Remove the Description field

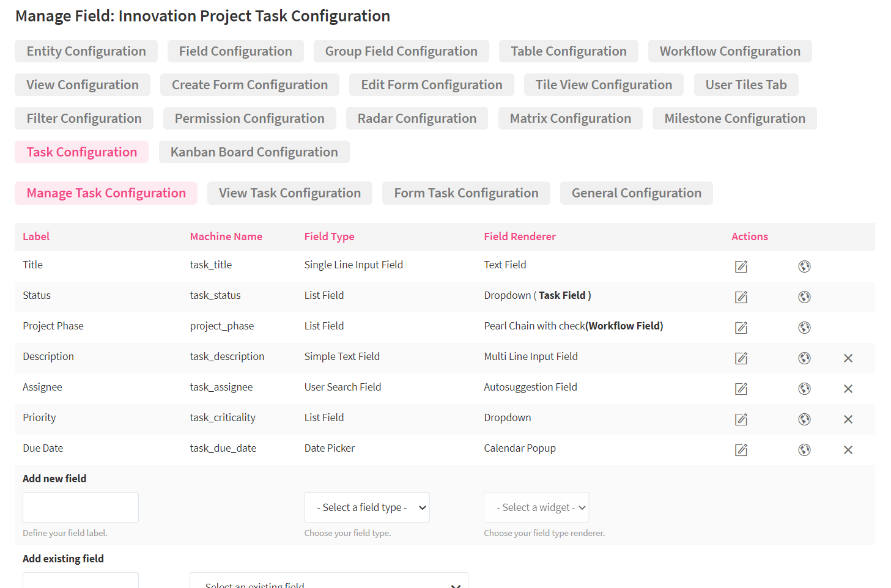click(x=848, y=358)
